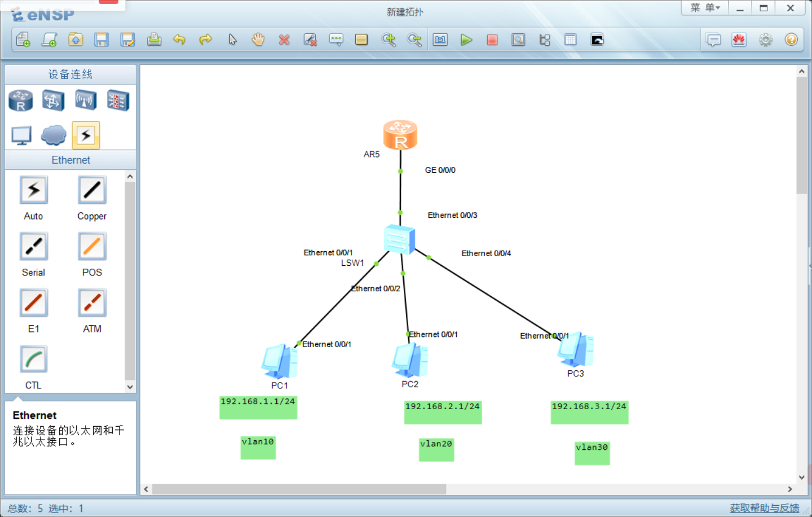Viewport: 812px width, 517px height.
Task: Select the Cloud device category
Action: (x=54, y=135)
